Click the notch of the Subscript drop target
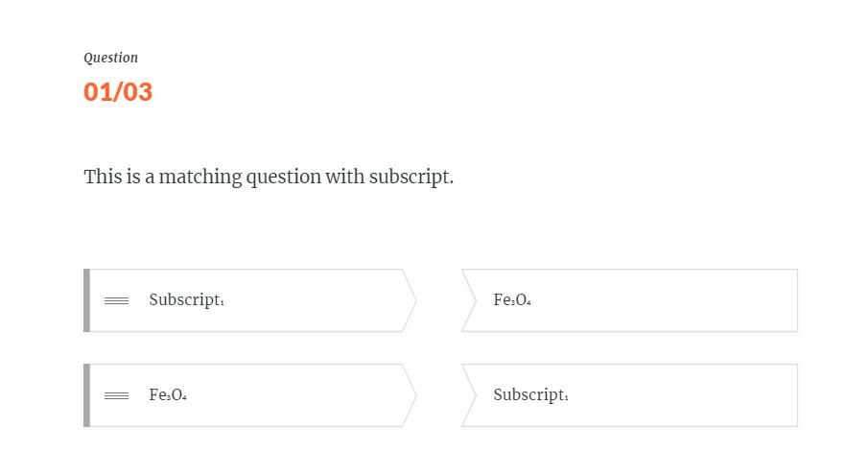The width and height of the screenshot is (868, 475). tap(470, 395)
